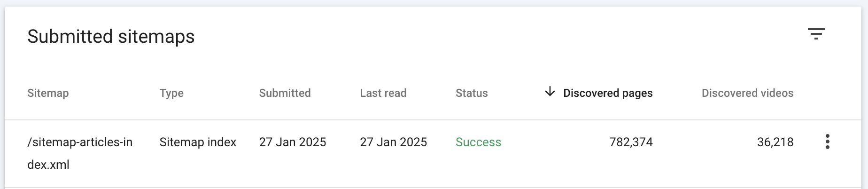Image resolution: width=868 pixels, height=189 pixels.
Task: Click the descending sort arrow icon
Action: 550,92
